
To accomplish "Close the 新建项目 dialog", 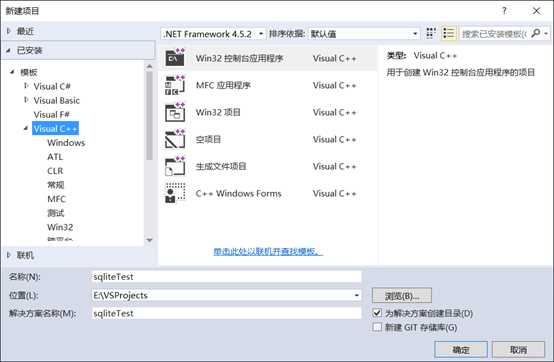I will pyautogui.click(x=536, y=11).
